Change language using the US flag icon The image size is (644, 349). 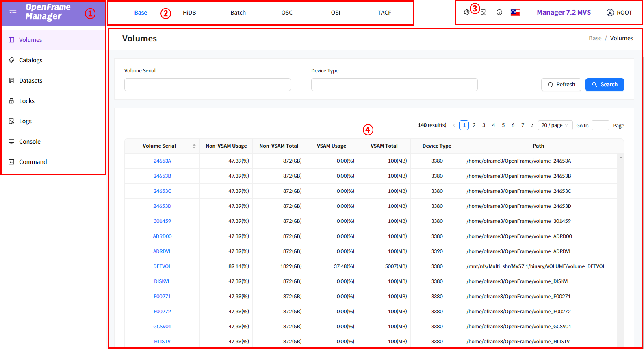click(515, 13)
